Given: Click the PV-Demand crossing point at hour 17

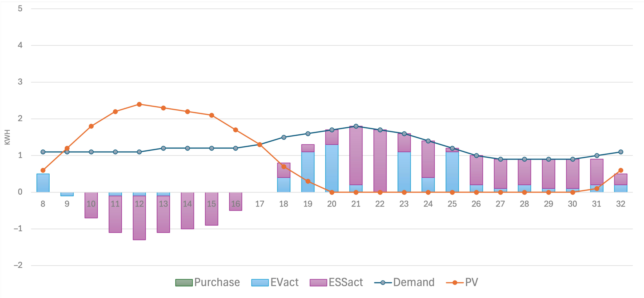Looking at the screenshot, I should (260, 145).
